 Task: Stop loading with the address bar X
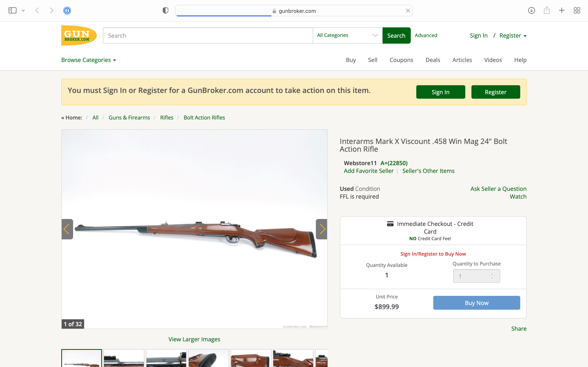(x=408, y=11)
